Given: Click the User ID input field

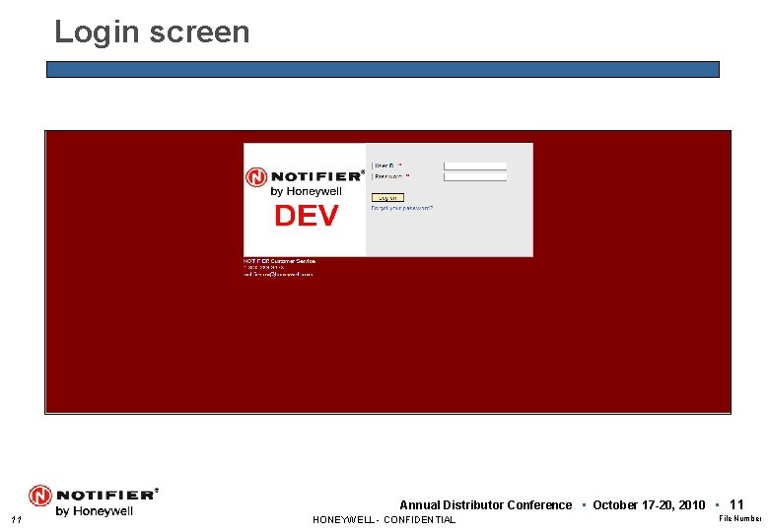Looking at the screenshot, I should (475, 166).
